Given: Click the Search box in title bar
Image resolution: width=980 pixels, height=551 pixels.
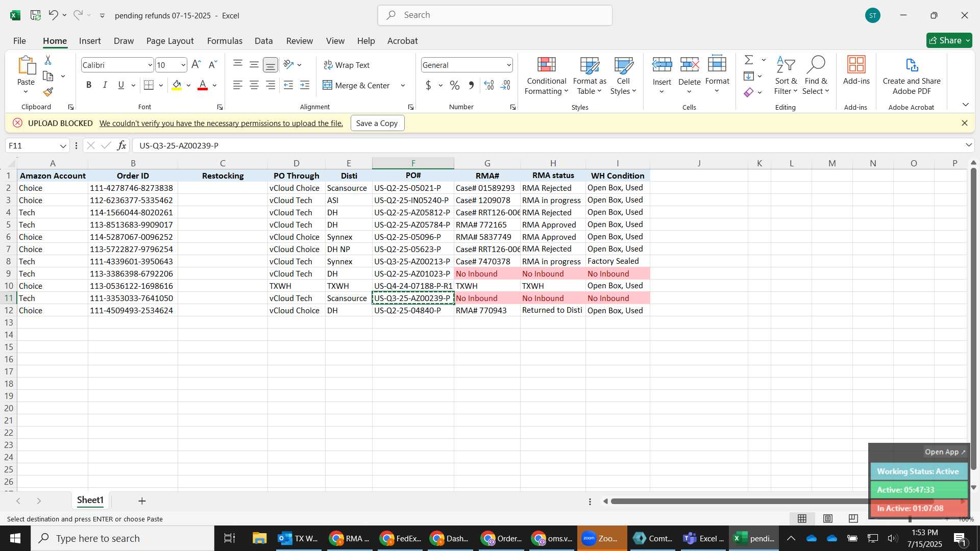Looking at the screenshot, I should click(x=495, y=15).
